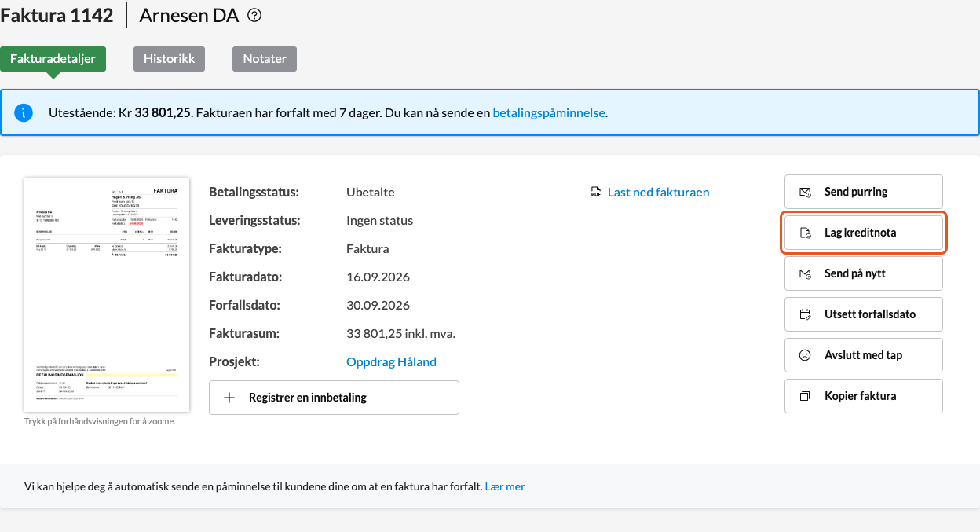Click the Ubetalte payment status value
Image resolution: width=980 pixels, height=532 pixels.
coord(371,192)
